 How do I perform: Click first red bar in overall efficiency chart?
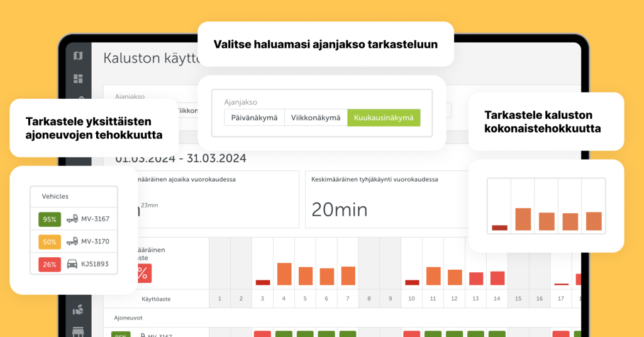click(x=499, y=228)
